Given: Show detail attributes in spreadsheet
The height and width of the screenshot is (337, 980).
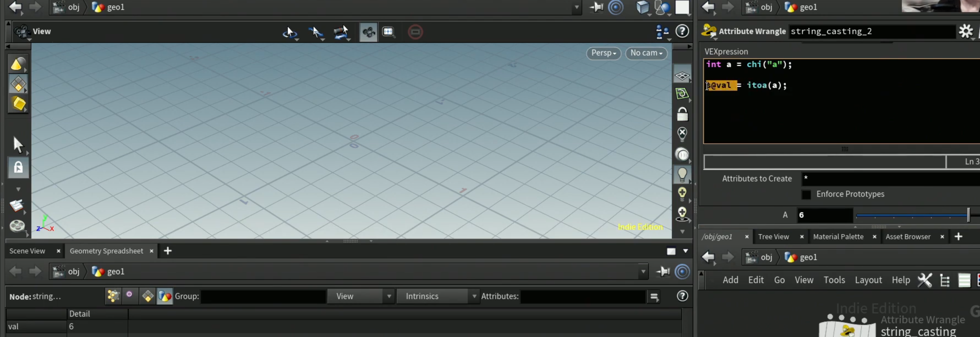Looking at the screenshot, I should tap(165, 296).
